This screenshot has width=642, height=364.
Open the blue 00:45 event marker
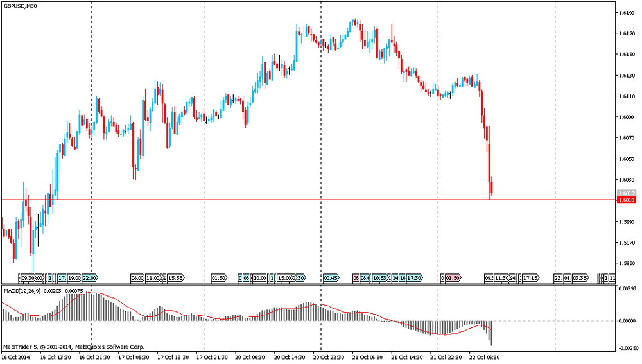pyautogui.click(x=331, y=278)
